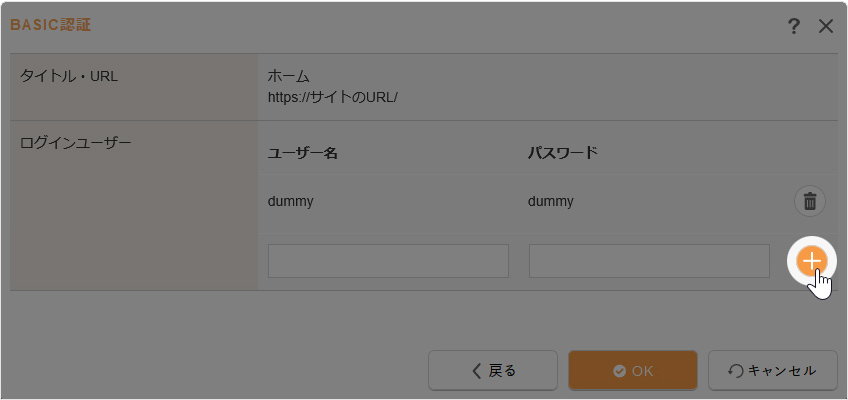Screen dimensions: 848x400
Task: Select the dummy value under ユーザー名
Action: pyautogui.click(x=291, y=201)
